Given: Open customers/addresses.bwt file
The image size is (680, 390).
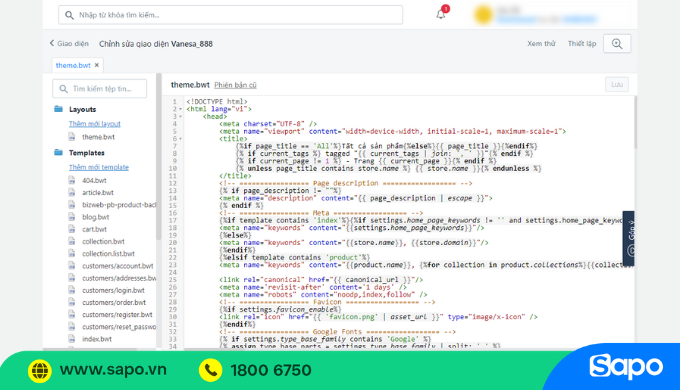Looking at the screenshot, I should click(x=119, y=278).
